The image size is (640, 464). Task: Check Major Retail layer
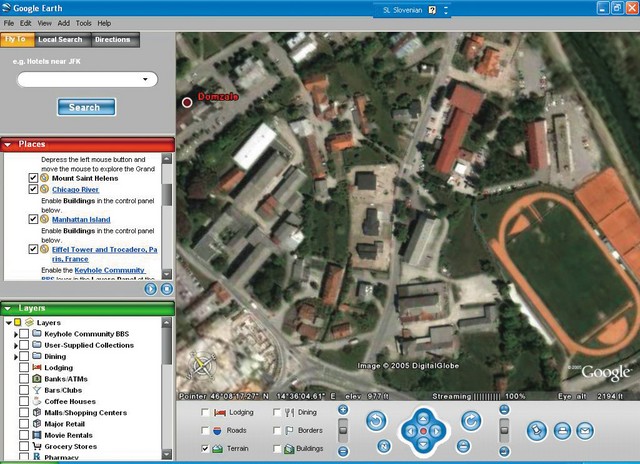click(x=24, y=424)
